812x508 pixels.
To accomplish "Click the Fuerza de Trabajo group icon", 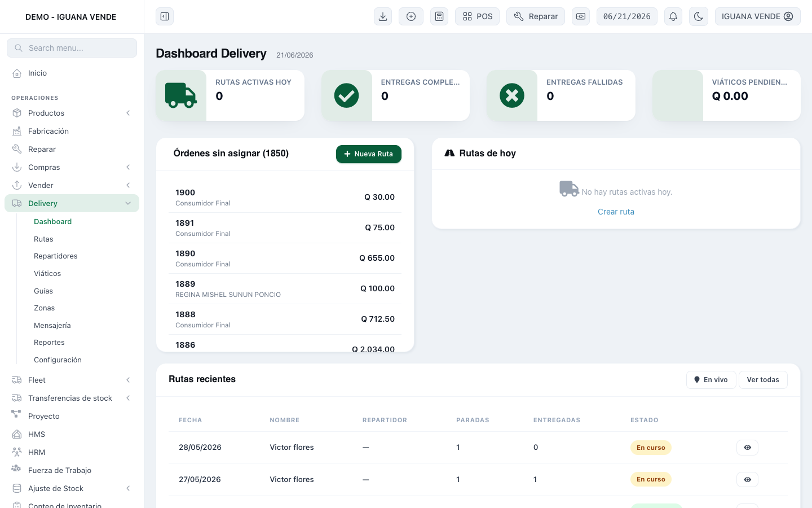I will tap(16, 468).
